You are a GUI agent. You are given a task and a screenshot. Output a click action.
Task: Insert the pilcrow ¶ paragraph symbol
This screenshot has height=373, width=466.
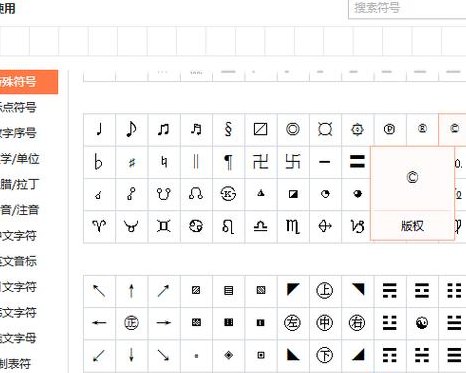pos(228,162)
